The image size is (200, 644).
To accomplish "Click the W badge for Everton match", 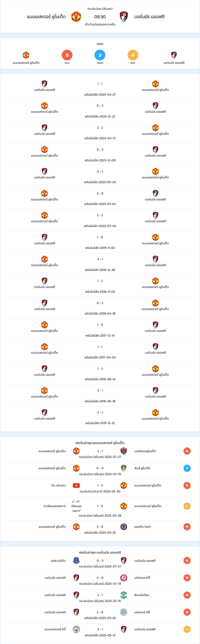I will [x=187, y=561].
